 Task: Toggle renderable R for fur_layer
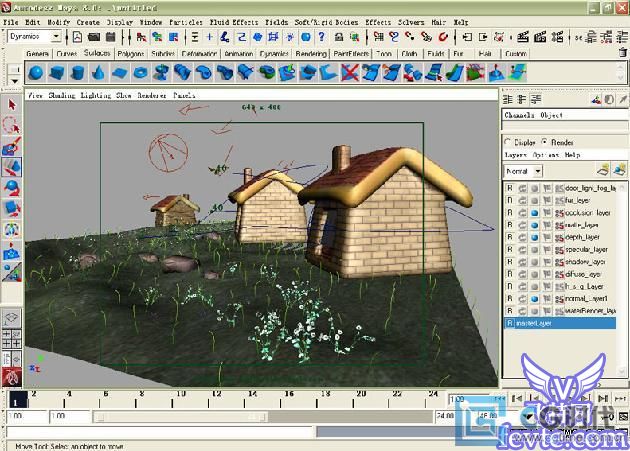[x=510, y=200]
